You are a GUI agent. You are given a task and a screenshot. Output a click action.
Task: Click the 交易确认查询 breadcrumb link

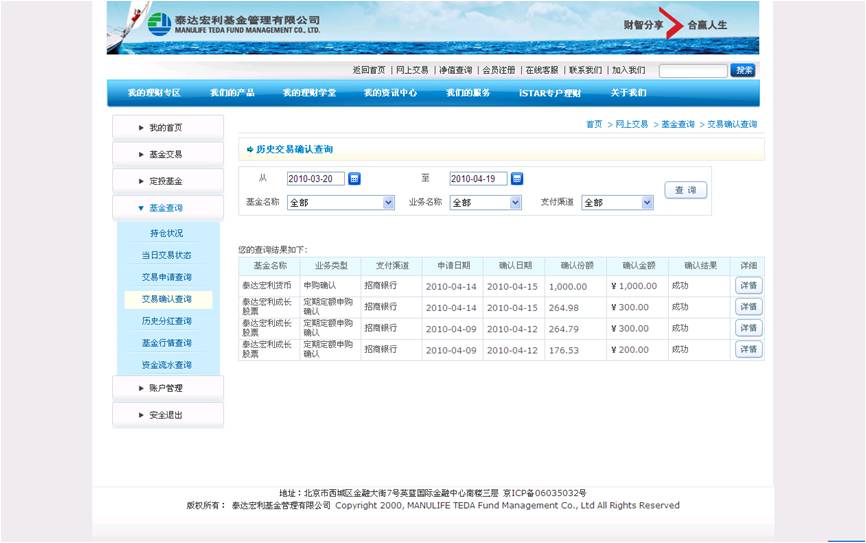(732, 124)
